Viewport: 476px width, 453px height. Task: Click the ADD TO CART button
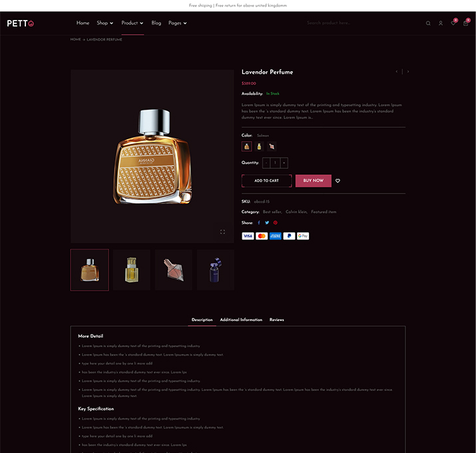(x=266, y=181)
